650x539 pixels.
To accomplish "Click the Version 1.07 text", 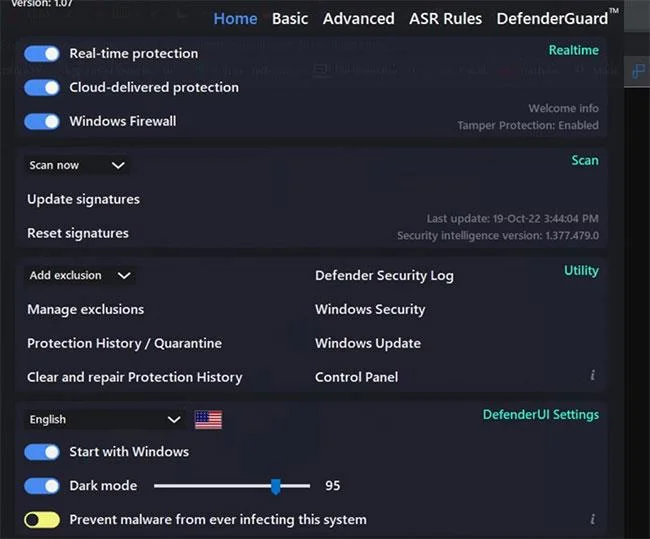I will [42, 4].
